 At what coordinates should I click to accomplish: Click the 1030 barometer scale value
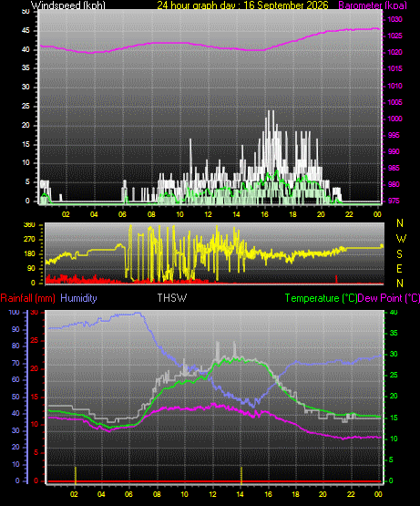tap(394, 20)
